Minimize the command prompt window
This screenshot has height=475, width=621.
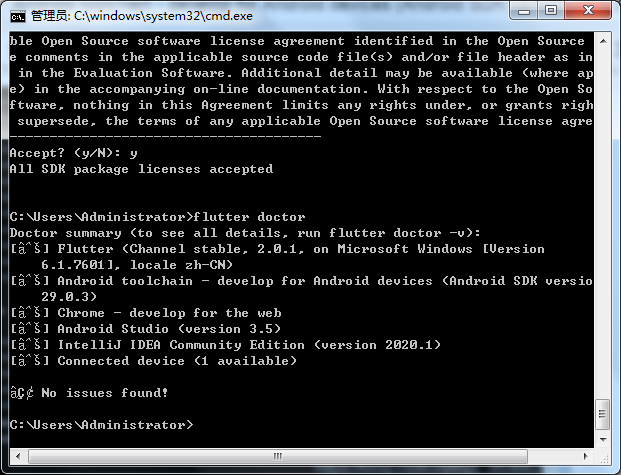click(x=523, y=11)
